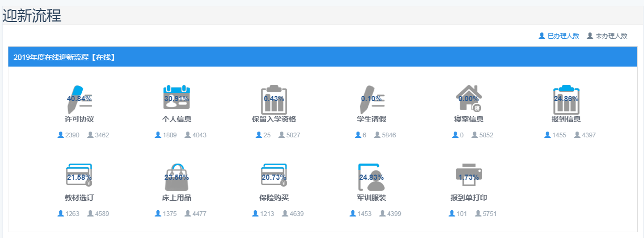Select the 保留入学资格 clipboard icon
The image size is (644, 238).
pyautogui.click(x=274, y=98)
